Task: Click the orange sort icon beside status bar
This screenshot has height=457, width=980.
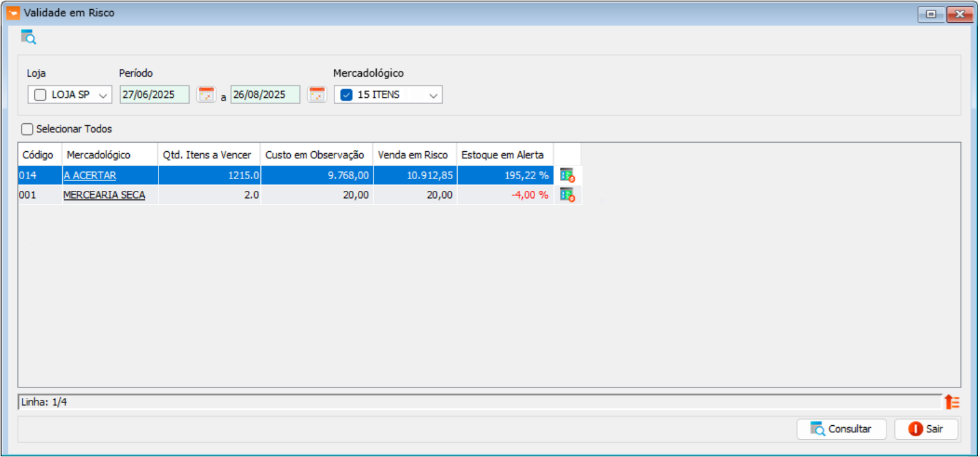Action: (951, 402)
